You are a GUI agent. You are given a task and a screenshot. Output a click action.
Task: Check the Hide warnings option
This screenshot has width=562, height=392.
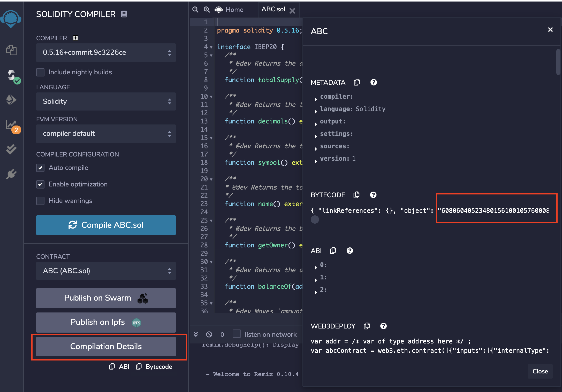(x=41, y=201)
